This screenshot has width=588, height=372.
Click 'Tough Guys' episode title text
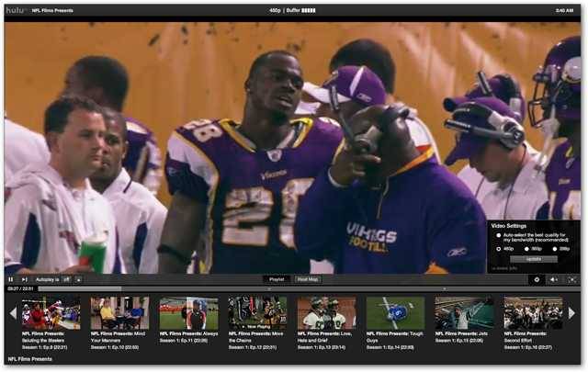click(394, 337)
